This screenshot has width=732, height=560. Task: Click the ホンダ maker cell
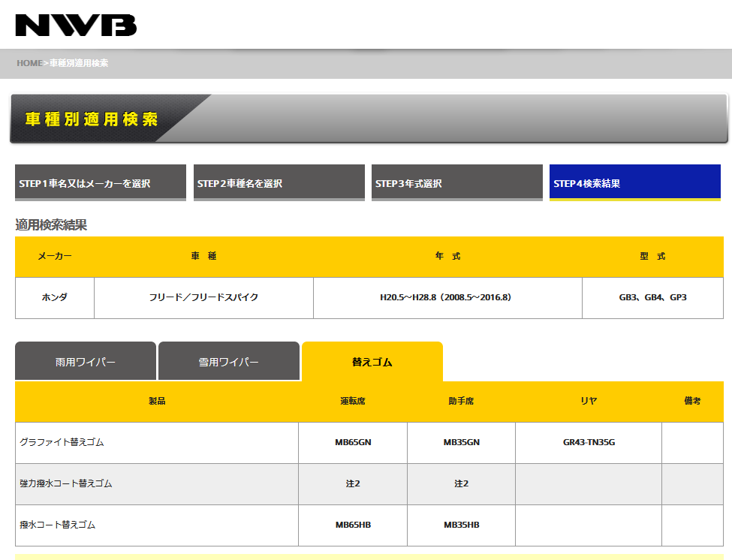(x=55, y=298)
